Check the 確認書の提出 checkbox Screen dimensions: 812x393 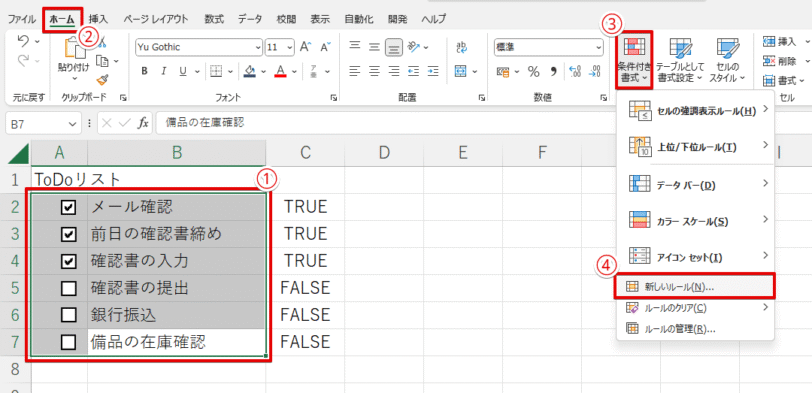[x=68, y=288]
